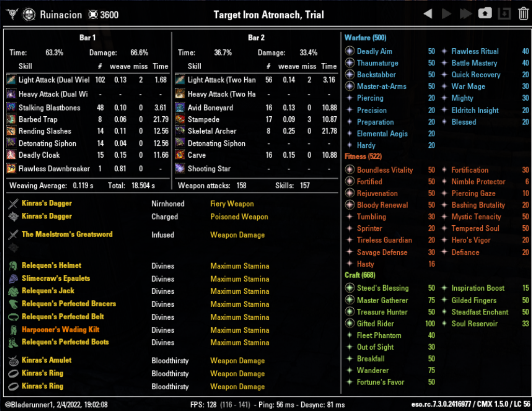Click the champion points icon beside 3600
This screenshot has width=532, height=411.
coord(93,15)
